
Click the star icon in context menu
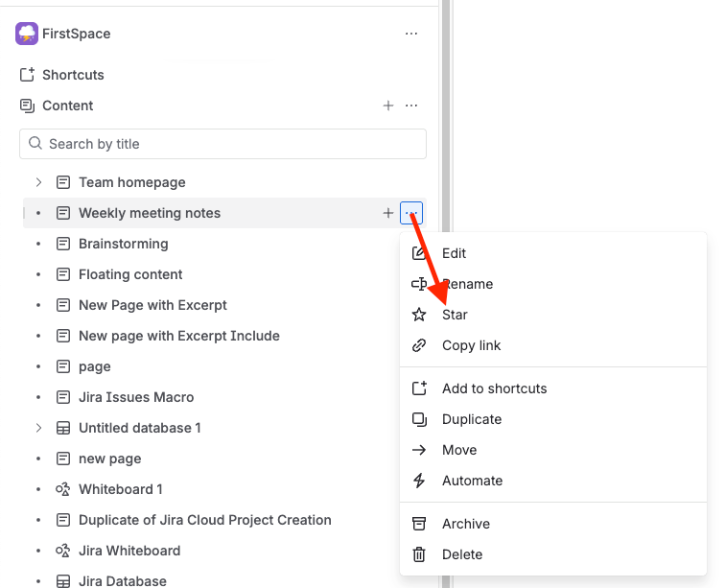click(x=419, y=315)
